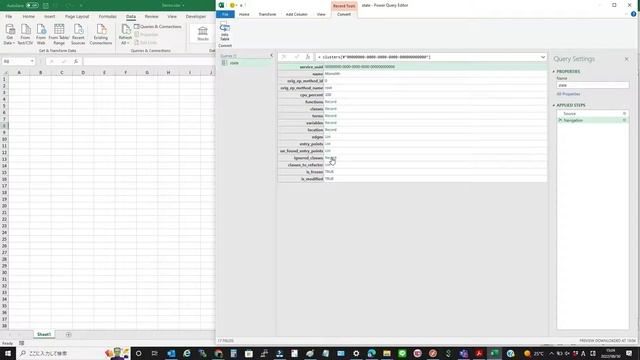
Task: Click the service_uuid field header
Action: pos(301,67)
